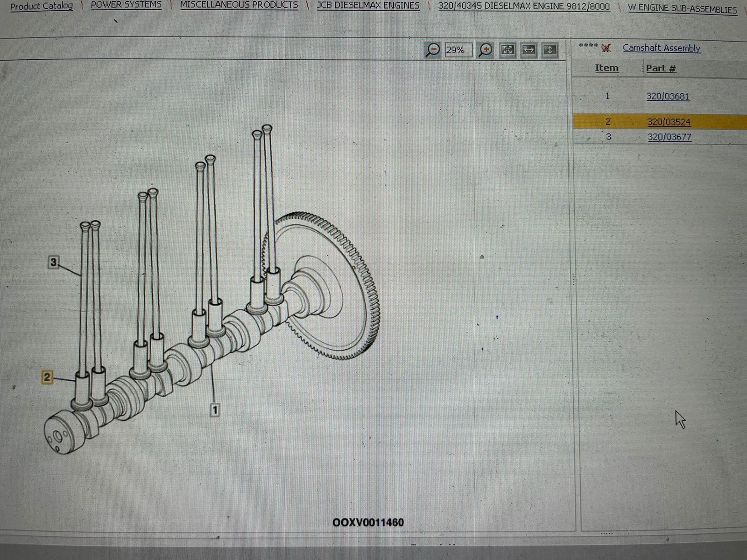Viewport: 747px width, 560px height.
Task: Fit diagram to height icon
Action: coord(550,49)
